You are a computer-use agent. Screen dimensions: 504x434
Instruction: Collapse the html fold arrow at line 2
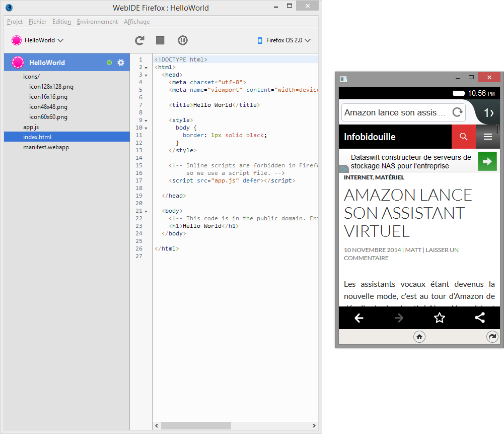tap(146, 68)
